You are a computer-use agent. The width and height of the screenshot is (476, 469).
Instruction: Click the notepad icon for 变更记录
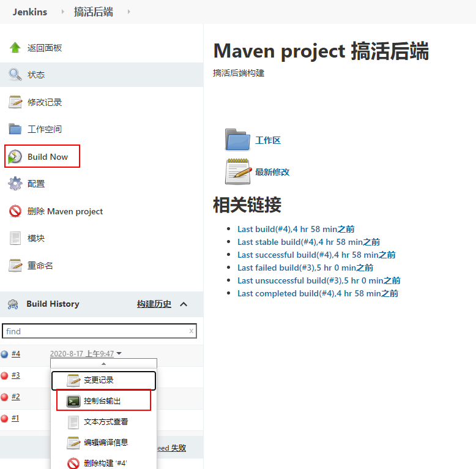tap(73, 380)
